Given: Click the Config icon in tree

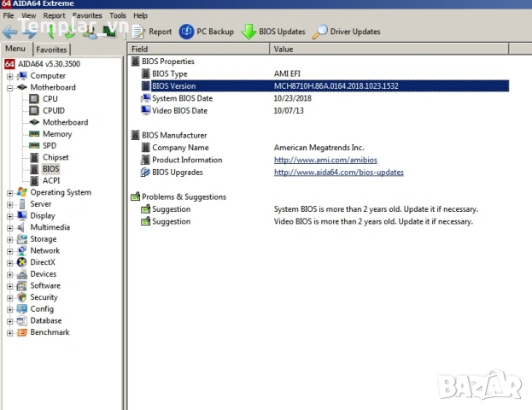Looking at the screenshot, I should [x=22, y=309].
